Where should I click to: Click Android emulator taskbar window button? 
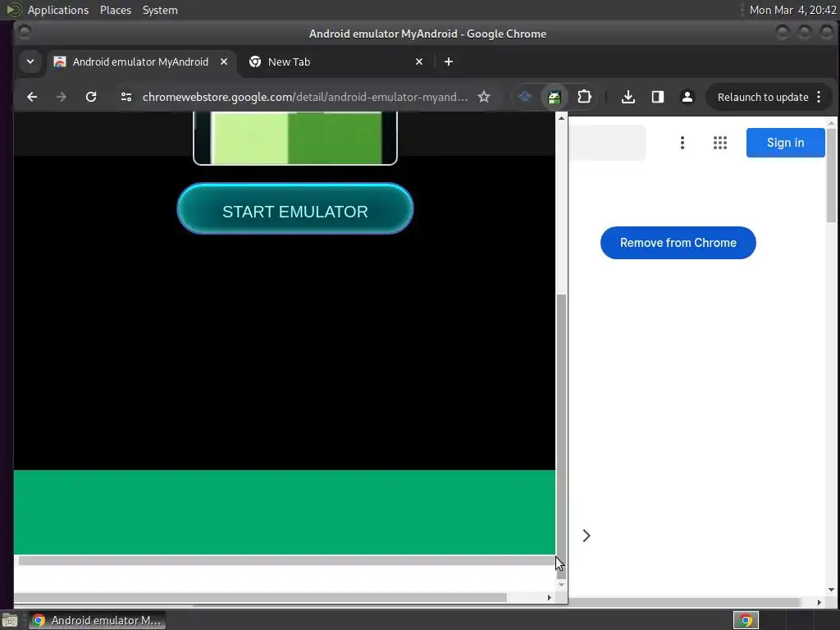(98, 620)
